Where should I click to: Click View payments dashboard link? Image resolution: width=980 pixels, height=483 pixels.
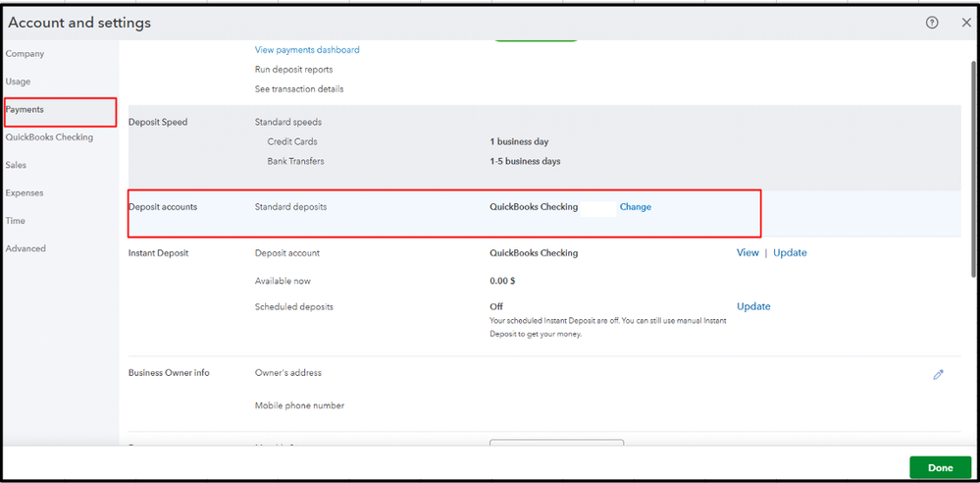pos(307,49)
